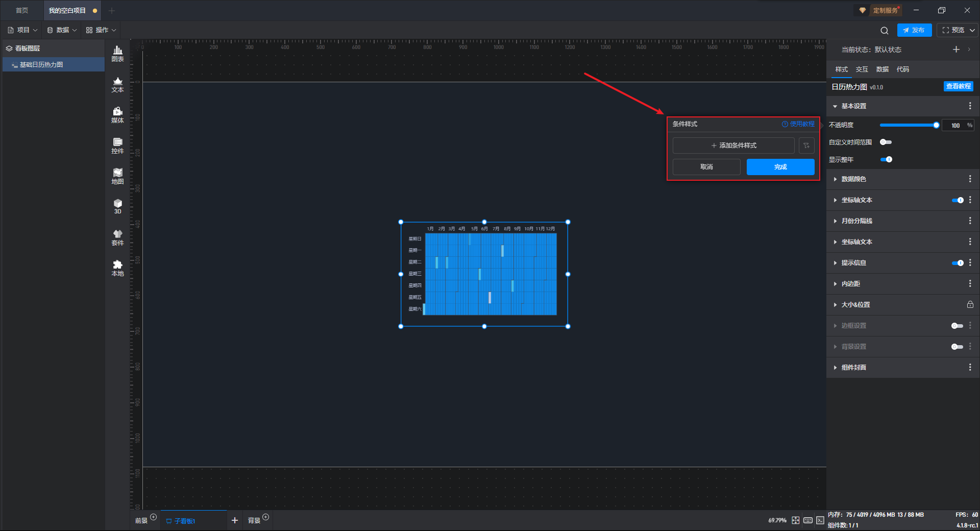Open the three-dot menu for 组件封面
980x531 pixels.
point(970,367)
